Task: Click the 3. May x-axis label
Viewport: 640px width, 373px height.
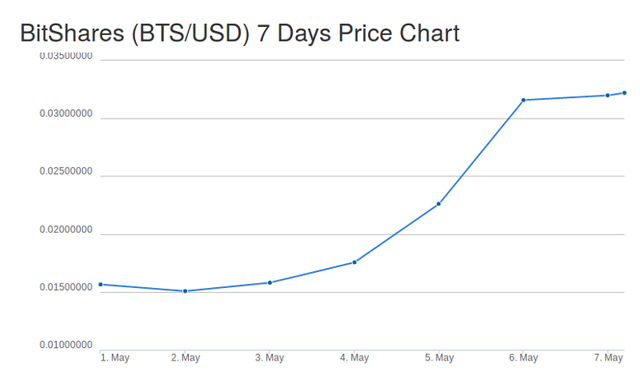Action: coord(270,358)
